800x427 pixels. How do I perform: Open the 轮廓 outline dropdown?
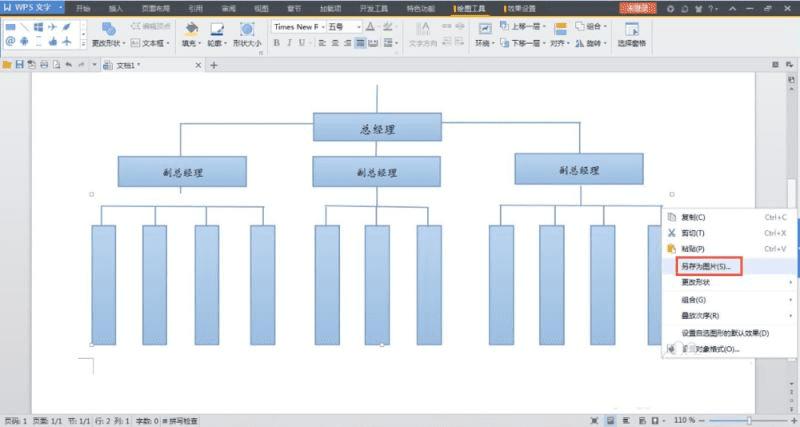tap(217, 35)
